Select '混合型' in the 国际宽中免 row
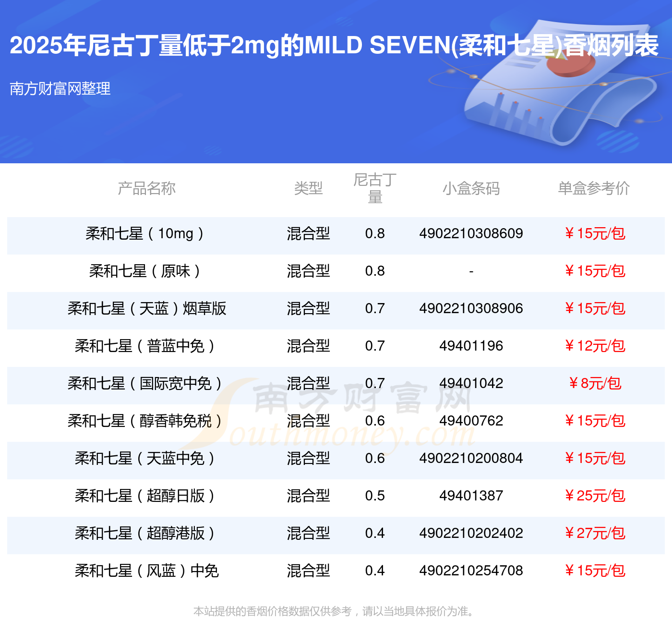The height and width of the screenshot is (633, 672). click(308, 383)
